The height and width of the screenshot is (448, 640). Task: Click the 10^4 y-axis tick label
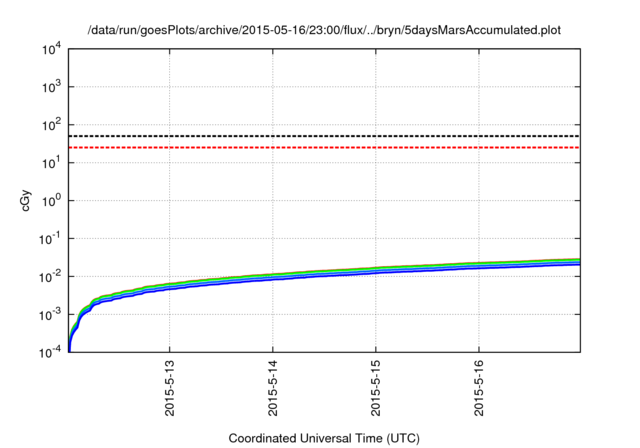52,49
